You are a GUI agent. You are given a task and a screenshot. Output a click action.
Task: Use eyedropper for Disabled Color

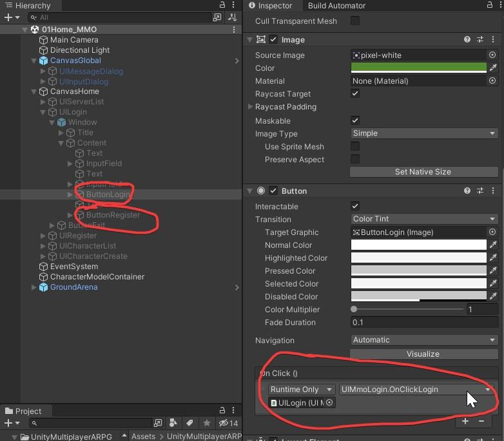click(493, 296)
